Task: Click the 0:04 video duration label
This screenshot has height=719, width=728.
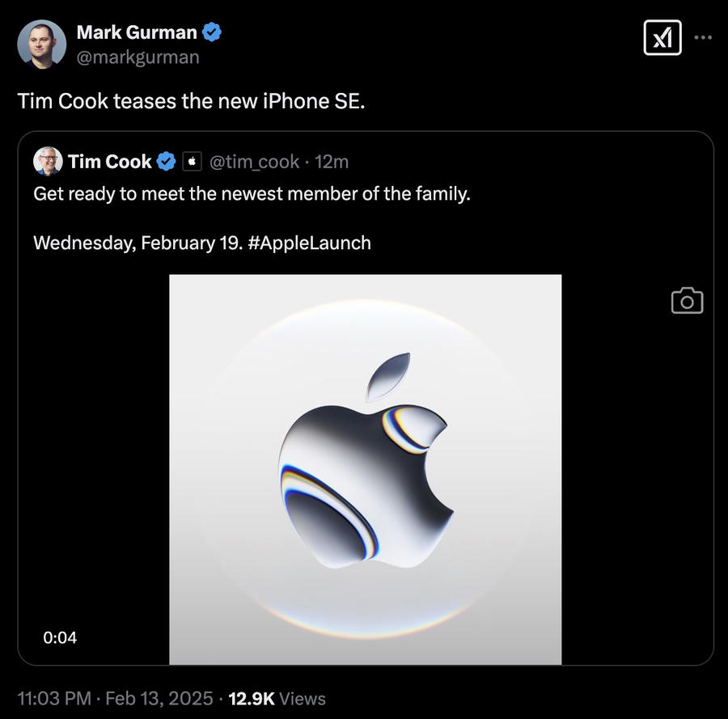Action: tap(60, 638)
